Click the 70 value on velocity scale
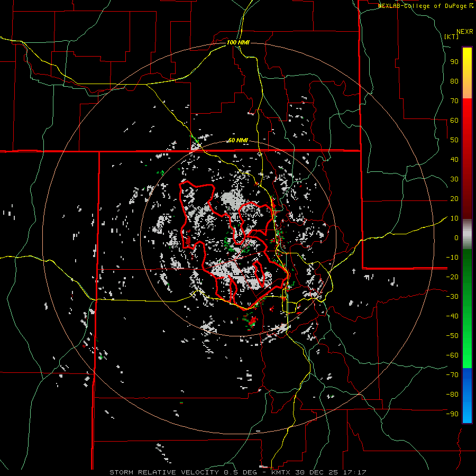The height and width of the screenshot is (476, 476). 454,101
